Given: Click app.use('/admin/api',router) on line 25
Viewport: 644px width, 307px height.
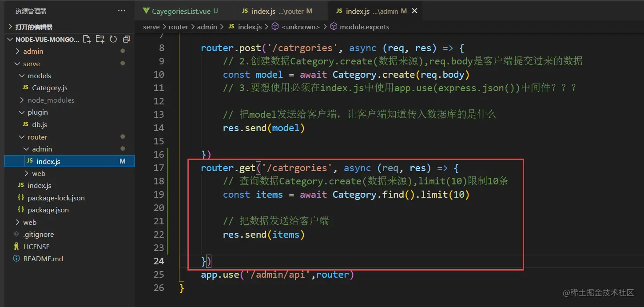Looking at the screenshot, I should pyautogui.click(x=278, y=275).
